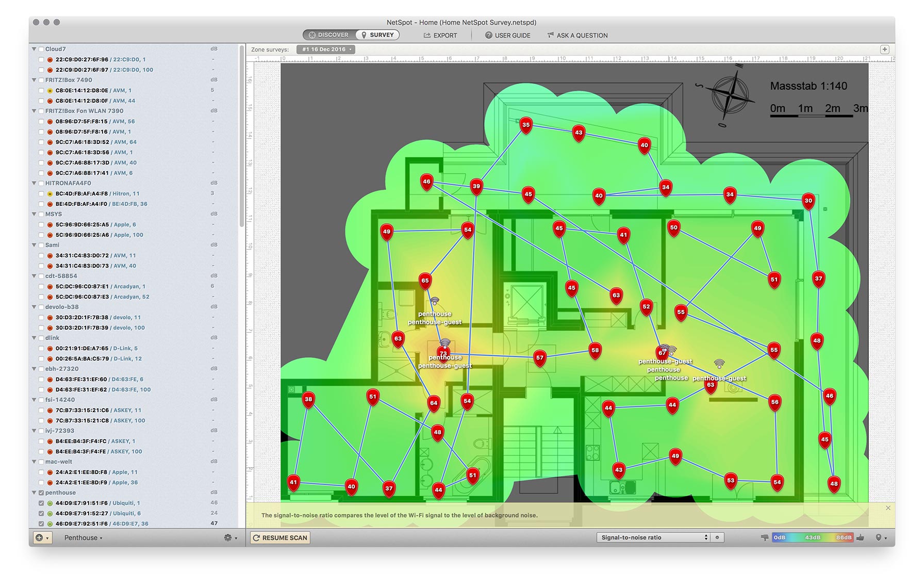The width and height of the screenshot is (924, 588).
Task: Open the User Guide
Action: click(507, 36)
